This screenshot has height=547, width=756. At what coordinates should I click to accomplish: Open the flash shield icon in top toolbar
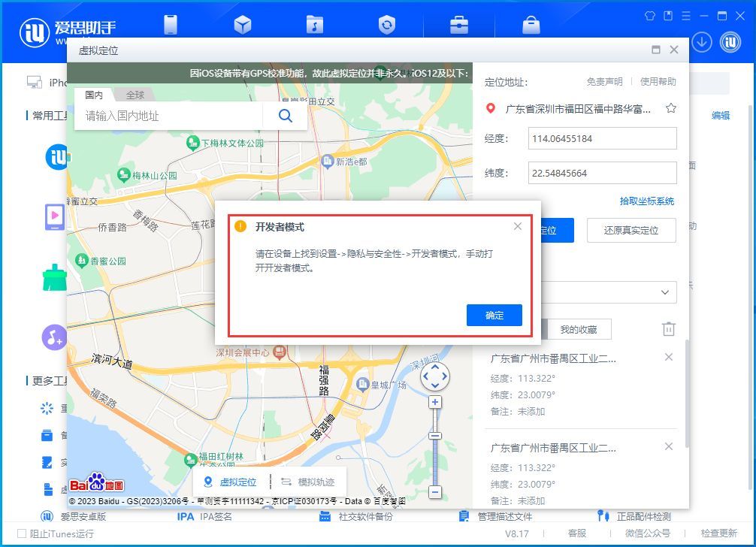coord(387,25)
